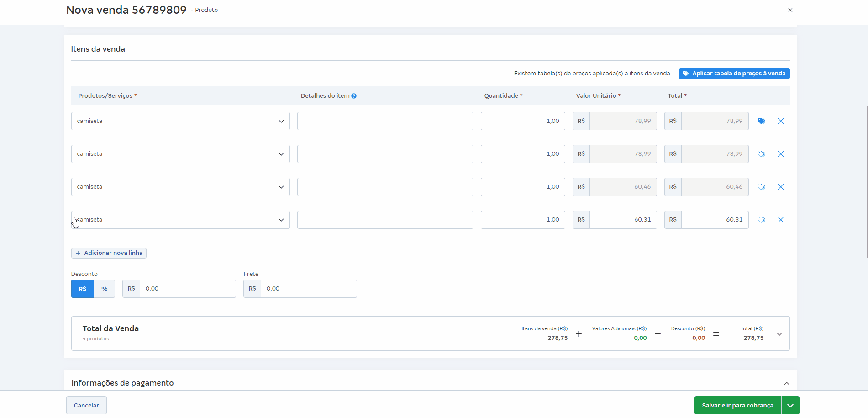This screenshot has height=418, width=868.
Task: Click Informações de pagamento heading
Action: point(122,383)
